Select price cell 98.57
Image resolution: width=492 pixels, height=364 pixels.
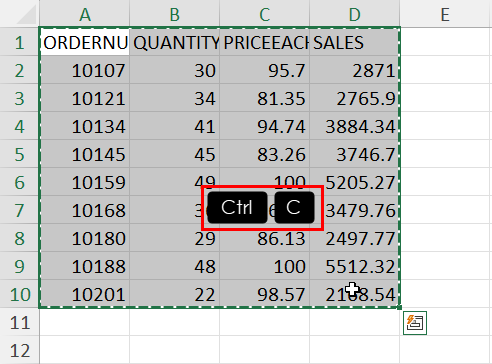point(265,294)
